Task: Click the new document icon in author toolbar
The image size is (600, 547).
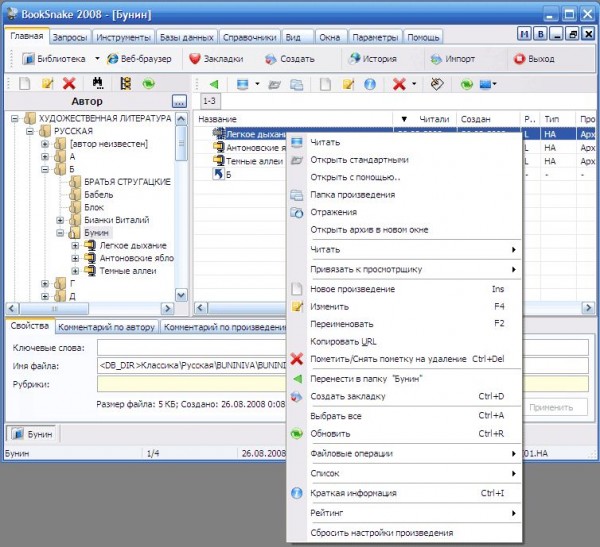Action: coord(24,83)
